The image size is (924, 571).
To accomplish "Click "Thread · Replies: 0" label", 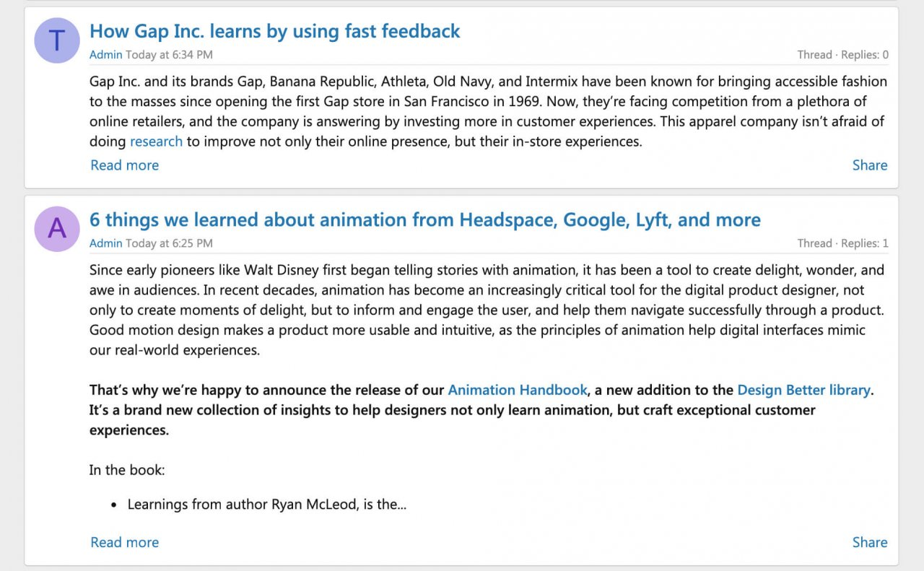I will click(x=842, y=55).
